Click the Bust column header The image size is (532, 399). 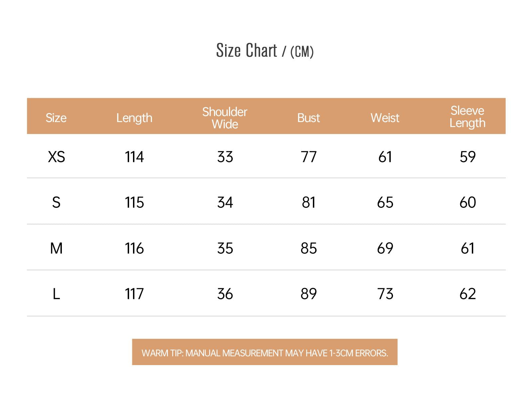309,118
